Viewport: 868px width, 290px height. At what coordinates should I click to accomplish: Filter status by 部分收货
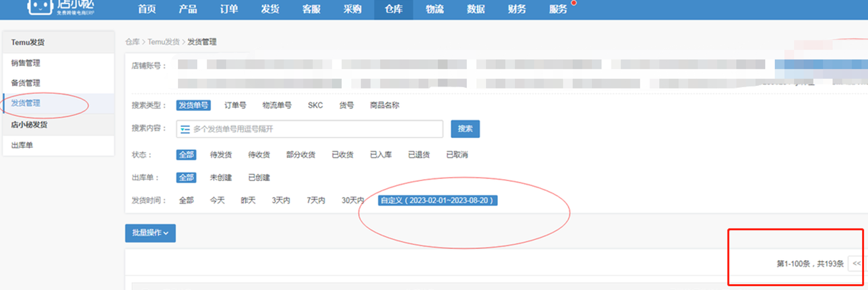point(301,155)
